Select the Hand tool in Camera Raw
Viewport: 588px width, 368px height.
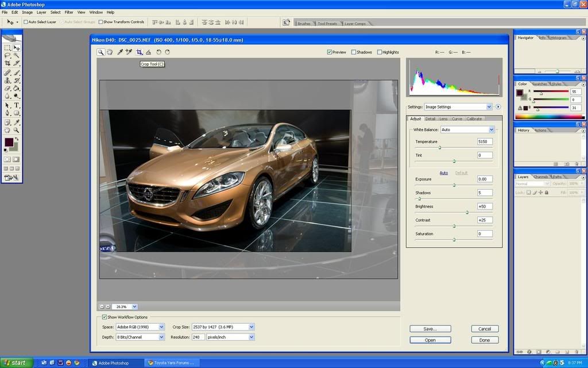tap(109, 52)
